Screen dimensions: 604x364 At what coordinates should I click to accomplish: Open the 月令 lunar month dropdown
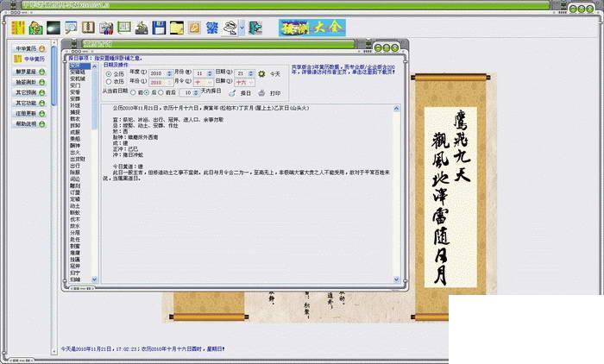pos(203,83)
